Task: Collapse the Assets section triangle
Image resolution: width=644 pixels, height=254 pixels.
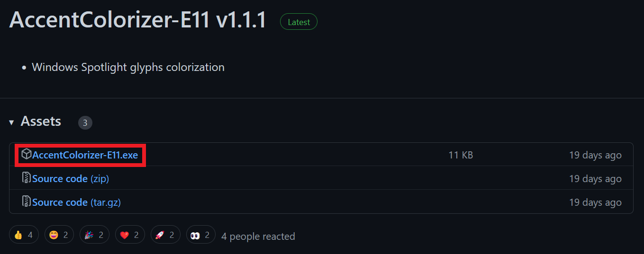Action: tap(11, 123)
